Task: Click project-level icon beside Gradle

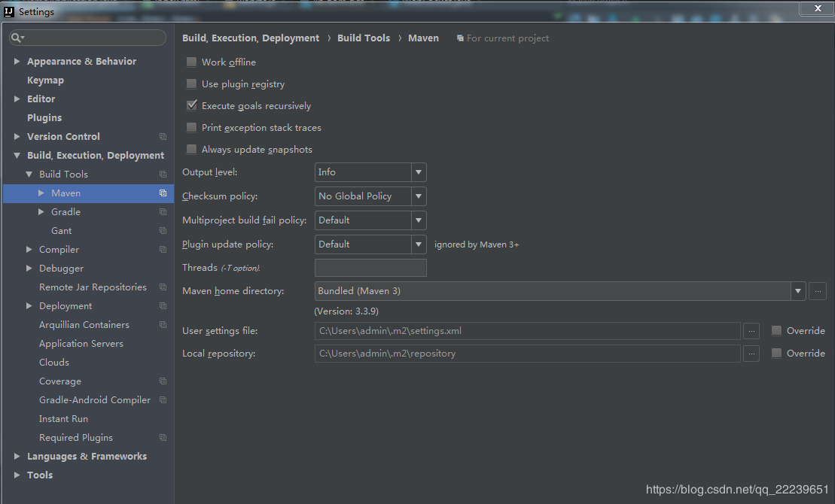Action: [163, 212]
